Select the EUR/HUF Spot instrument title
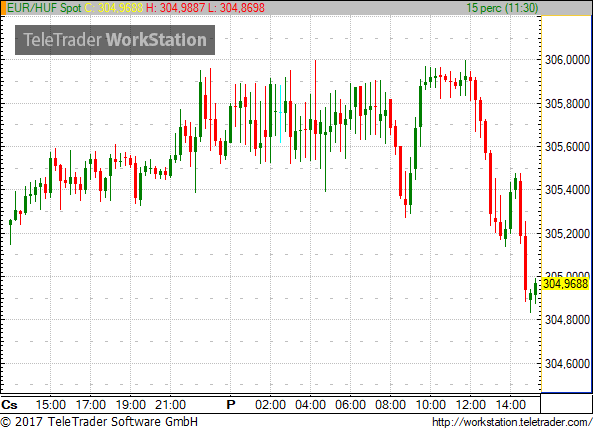This screenshot has width=593, height=431. 44,8
